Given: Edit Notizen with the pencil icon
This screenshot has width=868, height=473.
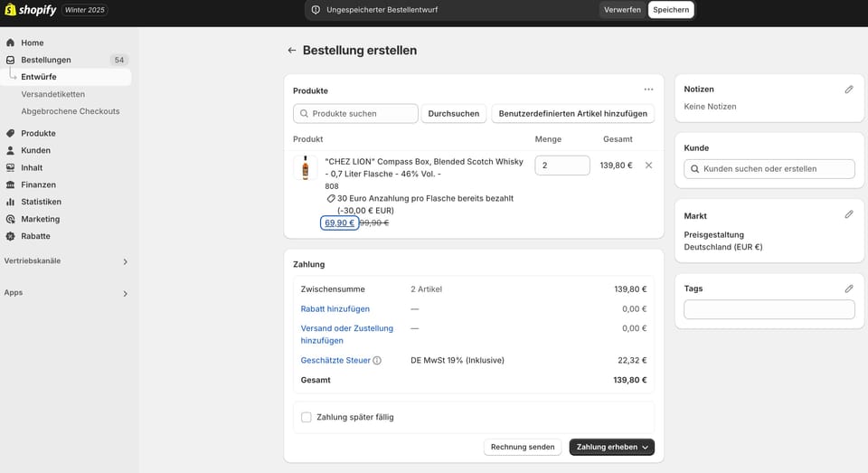Looking at the screenshot, I should (x=849, y=90).
